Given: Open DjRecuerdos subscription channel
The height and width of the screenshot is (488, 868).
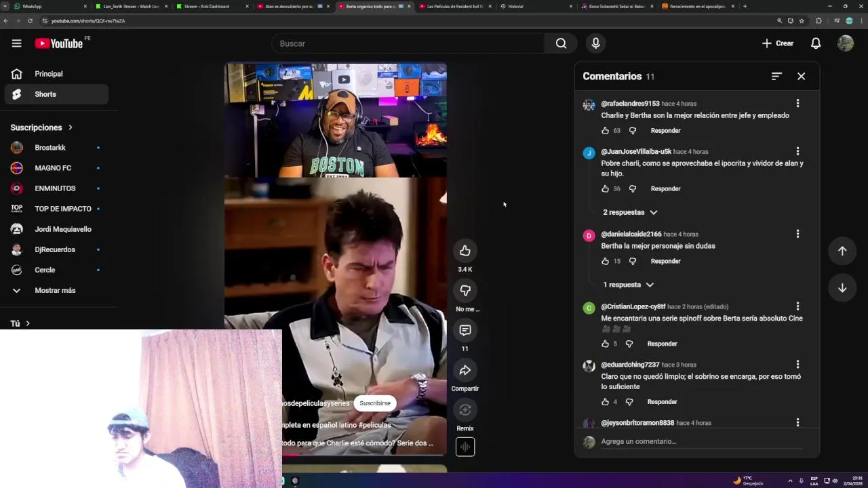Looking at the screenshot, I should tap(56, 249).
